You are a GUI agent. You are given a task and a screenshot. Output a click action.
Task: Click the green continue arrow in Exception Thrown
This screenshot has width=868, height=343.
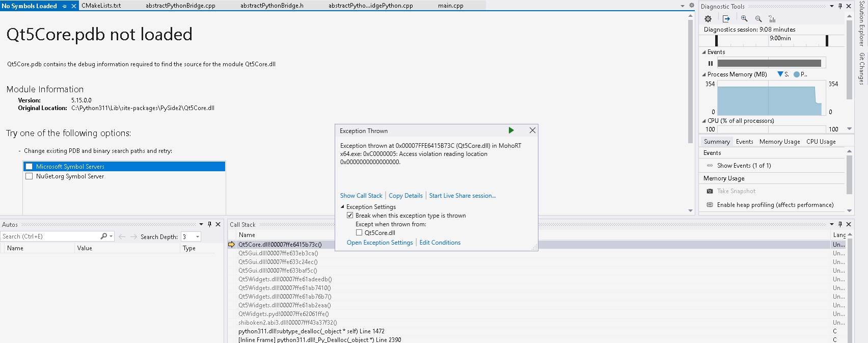[x=511, y=130]
